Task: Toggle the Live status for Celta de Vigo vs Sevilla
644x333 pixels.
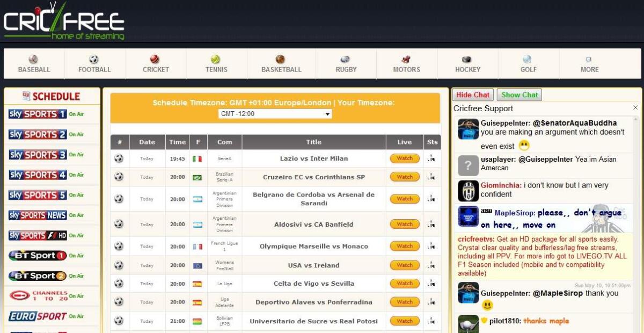Action: (x=431, y=283)
